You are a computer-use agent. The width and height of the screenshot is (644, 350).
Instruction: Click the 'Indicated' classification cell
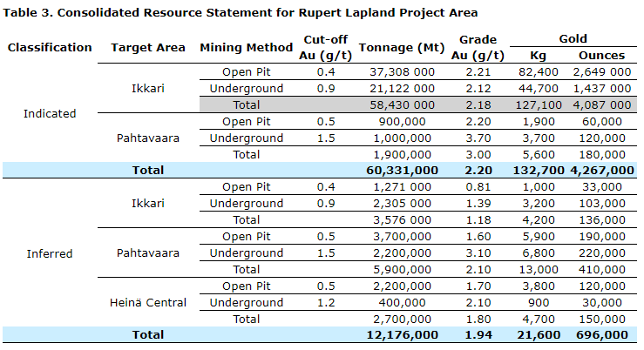[50, 114]
